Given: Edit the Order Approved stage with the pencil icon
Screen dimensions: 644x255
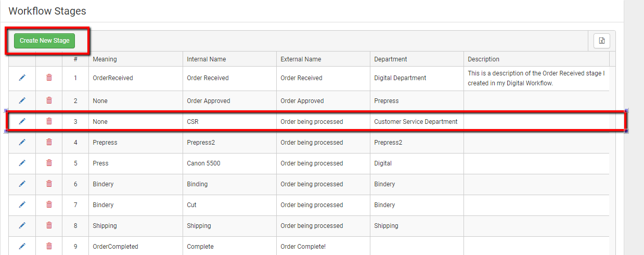Looking at the screenshot, I should [x=22, y=100].
